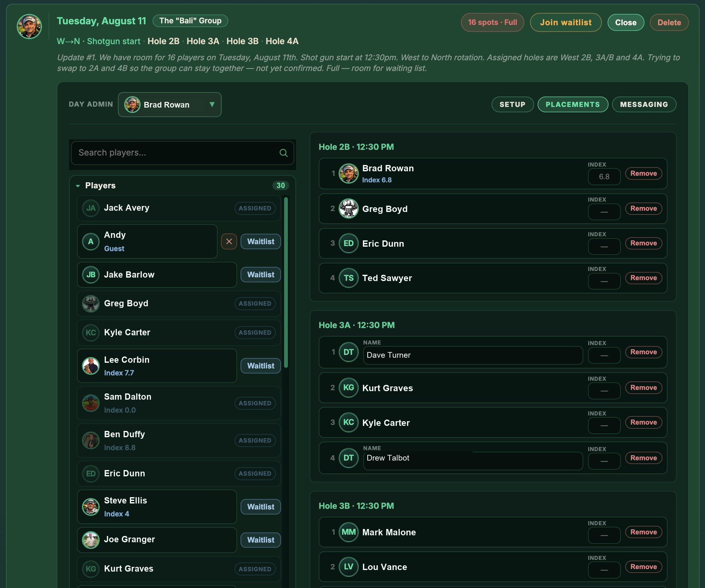The width and height of the screenshot is (705, 588).
Task: Click the Hole 3B · 12:30 PM heading
Action: [356, 506]
